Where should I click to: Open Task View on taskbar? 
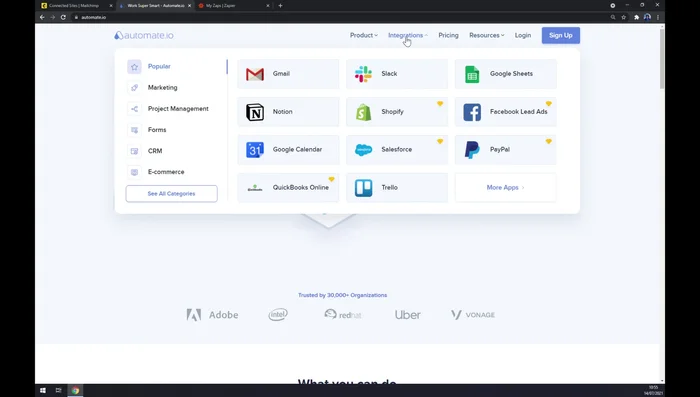tap(58, 390)
